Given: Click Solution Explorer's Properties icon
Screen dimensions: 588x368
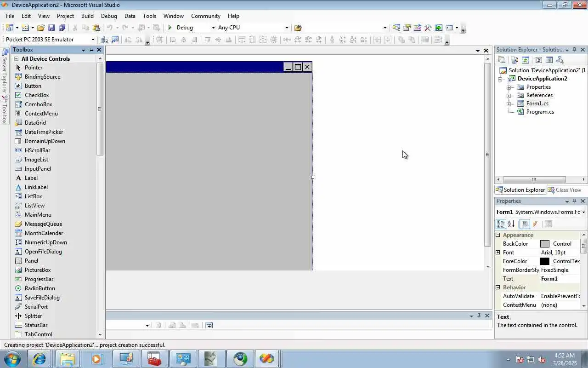Looking at the screenshot, I should point(502,60).
